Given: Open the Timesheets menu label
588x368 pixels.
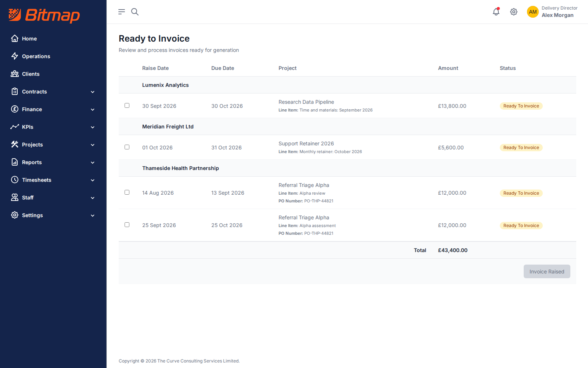Looking at the screenshot, I should pos(37,180).
